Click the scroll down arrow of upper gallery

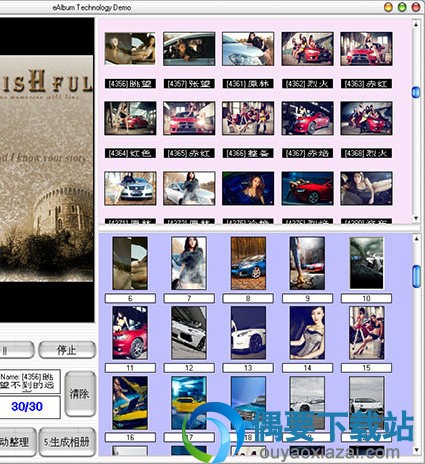416,218
